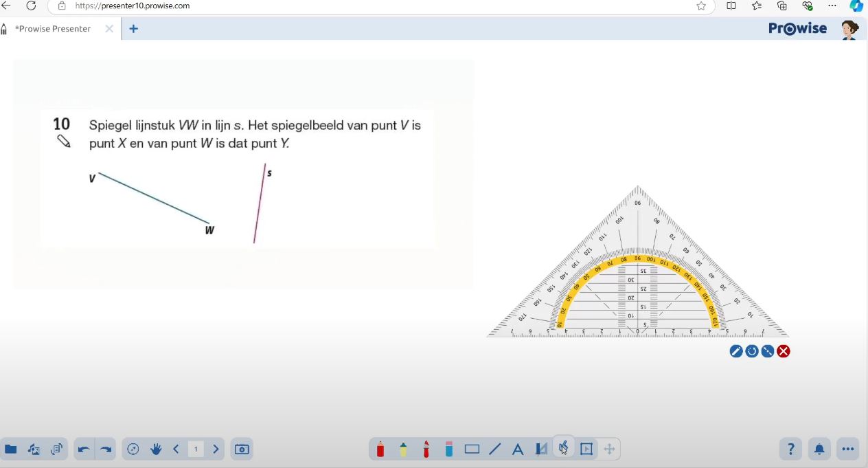The height and width of the screenshot is (468, 868).
Task: Go to the next page
Action: [216, 449]
